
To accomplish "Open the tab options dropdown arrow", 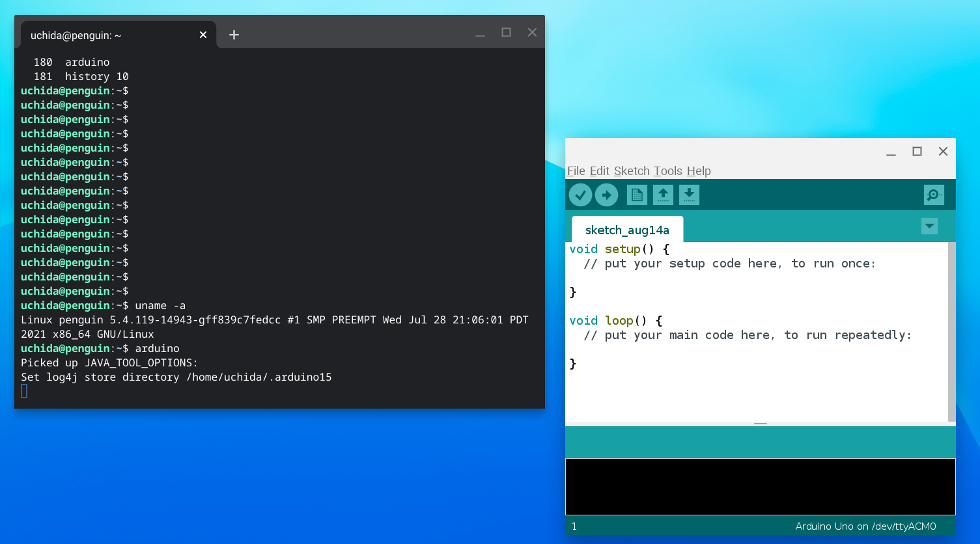I will (929, 226).
